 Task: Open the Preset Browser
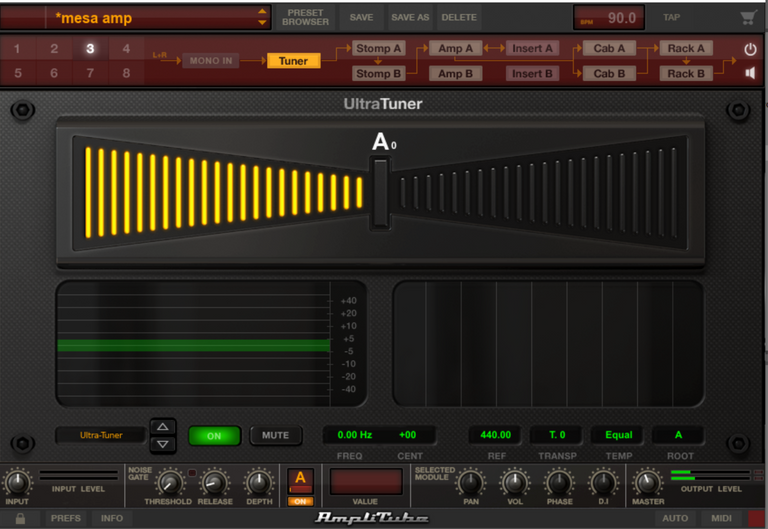305,18
